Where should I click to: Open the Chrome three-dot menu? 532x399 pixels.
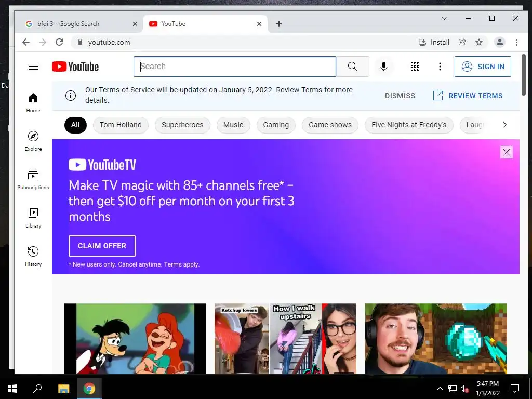coord(516,42)
